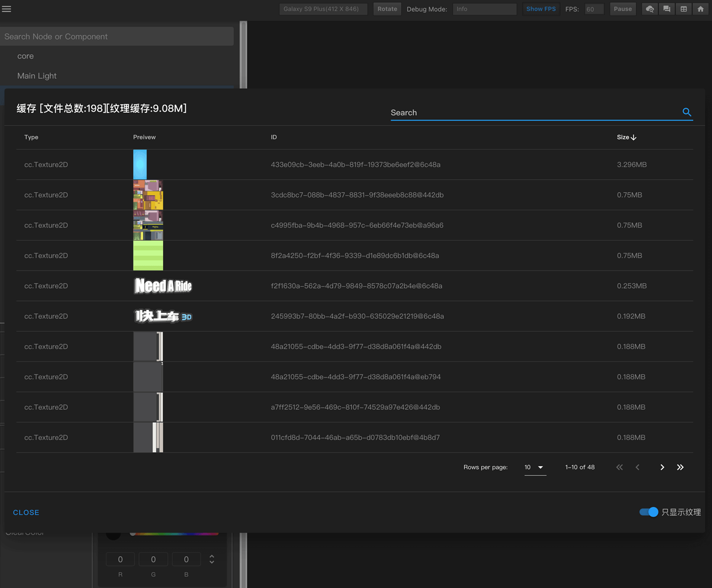Open the hamburger menu at top left
The image size is (712, 588).
coord(7,9)
